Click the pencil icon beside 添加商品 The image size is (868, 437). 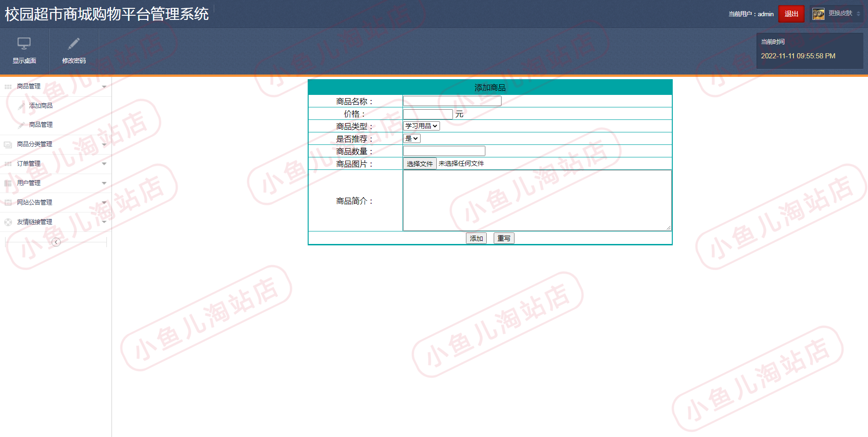click(21, 106)
